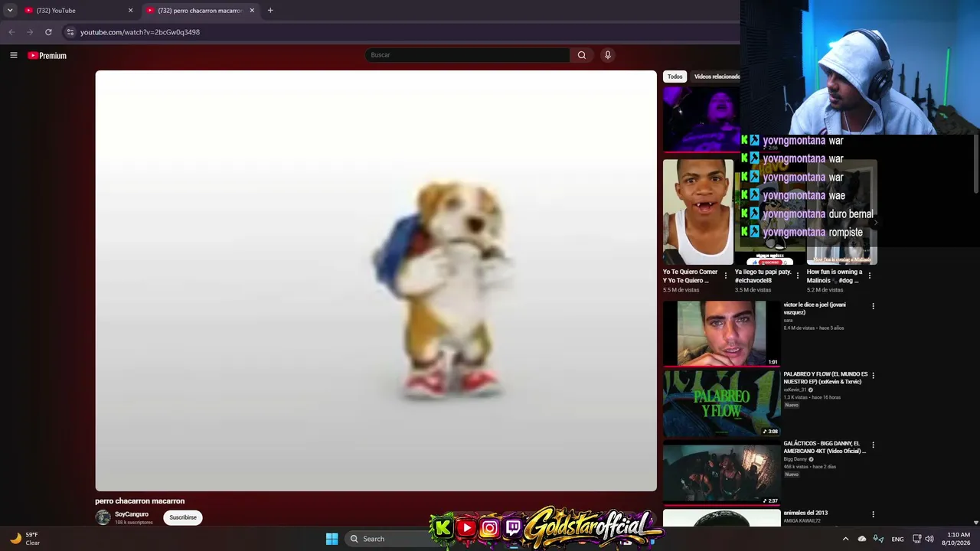This screenshot has height=551, width=980.
Task: Open the xxKevin_31 channel link
Action: click(x=795, y=390)
